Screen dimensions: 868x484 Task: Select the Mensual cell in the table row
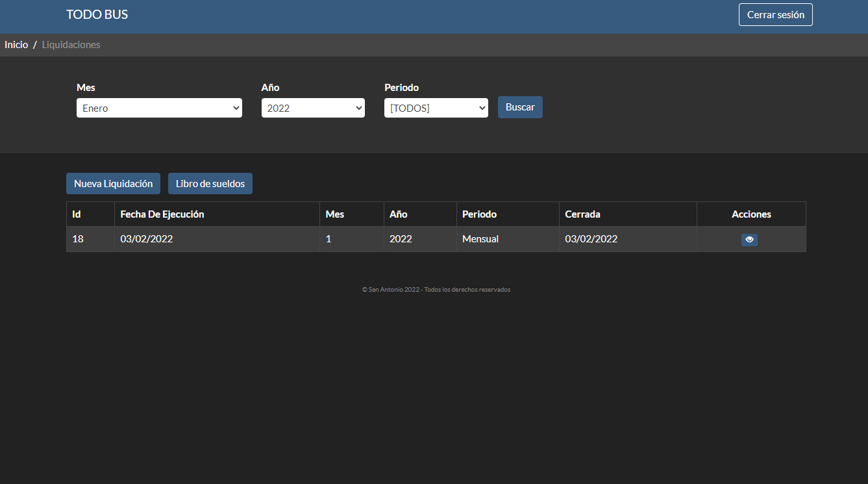[480, 239]
